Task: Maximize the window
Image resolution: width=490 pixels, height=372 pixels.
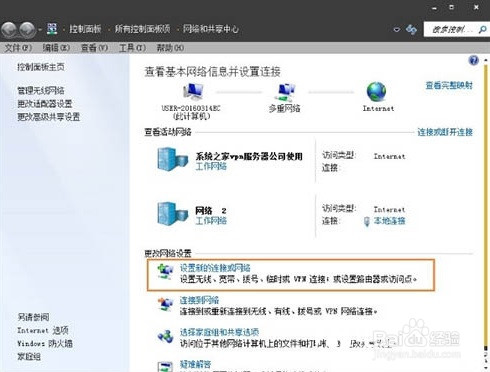Action: [451, 7]
